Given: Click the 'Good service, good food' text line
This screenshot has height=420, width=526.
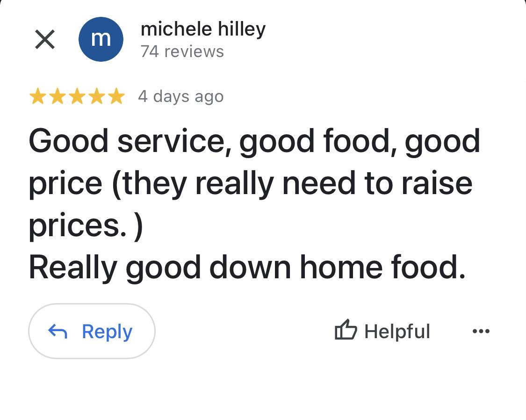Looking at the screenshot, I should (254, 141).
